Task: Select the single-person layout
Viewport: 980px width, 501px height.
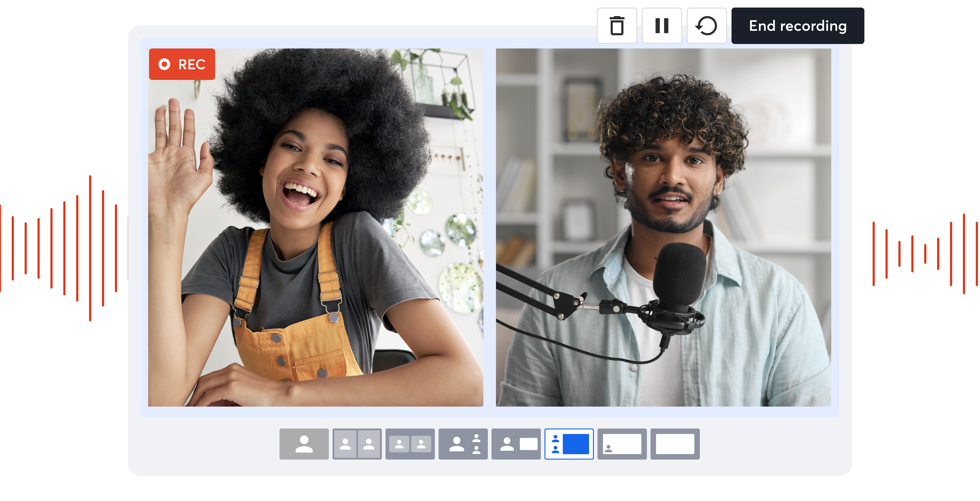Action: [304, 444]
